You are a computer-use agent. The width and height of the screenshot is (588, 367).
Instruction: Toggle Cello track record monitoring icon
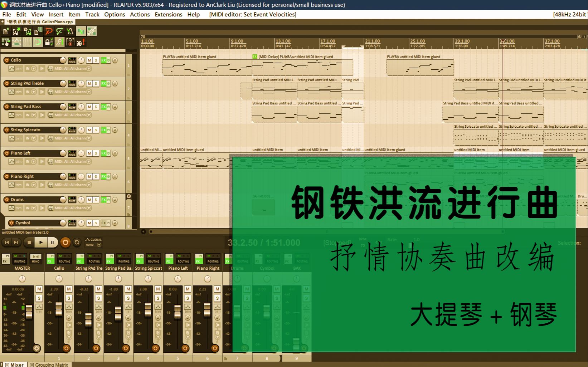(x=42, y=69)
